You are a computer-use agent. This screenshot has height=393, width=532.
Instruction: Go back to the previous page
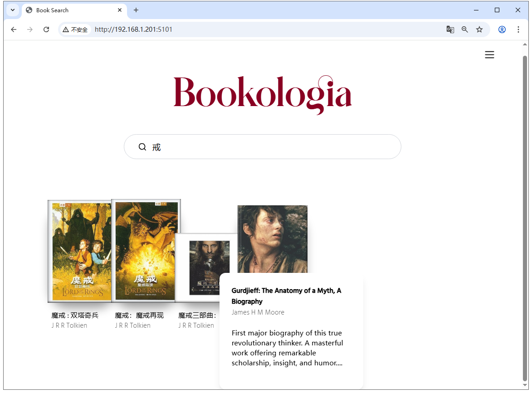click(x=14, y=29)
